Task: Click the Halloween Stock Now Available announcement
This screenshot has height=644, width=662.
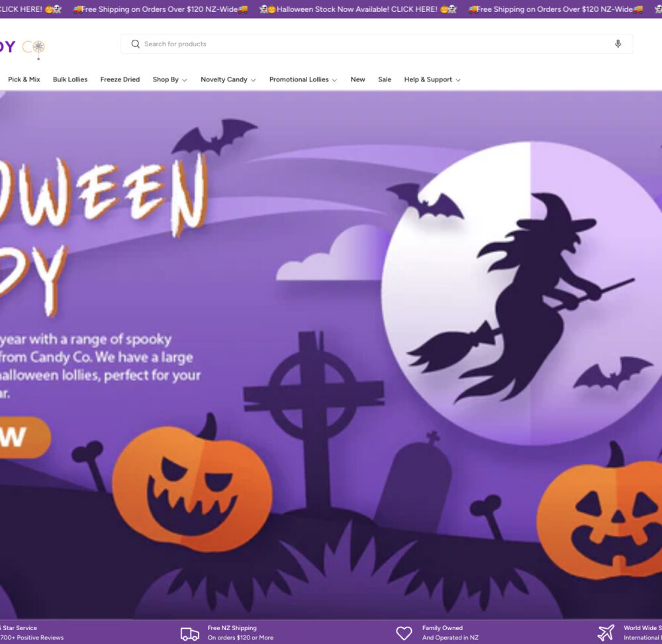Action: click(357, 9)
